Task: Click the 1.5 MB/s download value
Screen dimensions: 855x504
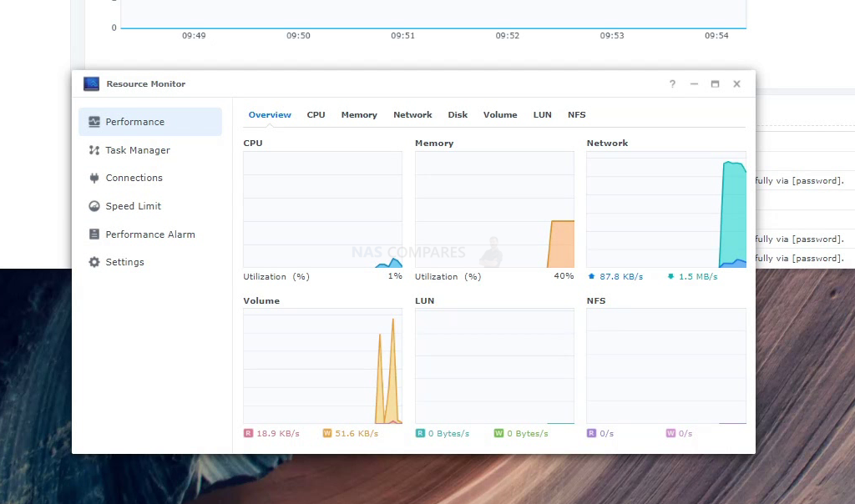Action: 698,277
